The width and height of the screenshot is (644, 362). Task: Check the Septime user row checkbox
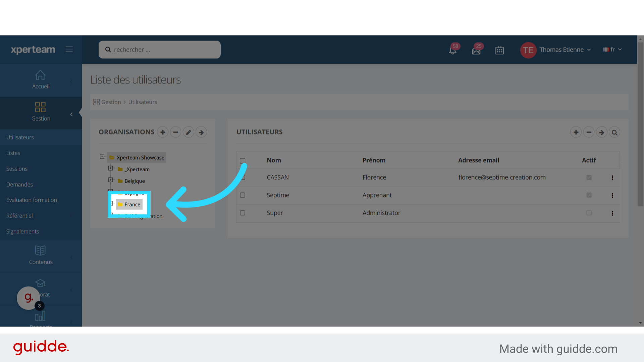pos(243,195)
